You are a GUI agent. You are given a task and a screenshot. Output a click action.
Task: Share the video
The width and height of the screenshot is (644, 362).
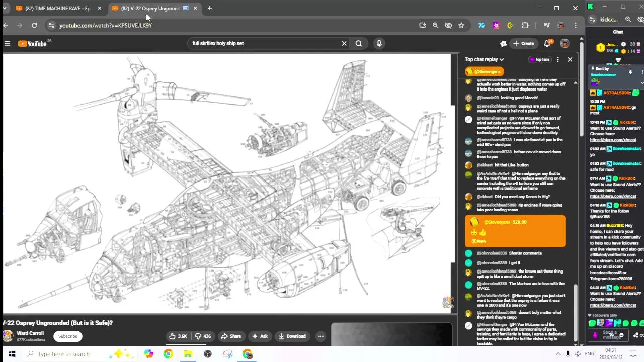231,336
